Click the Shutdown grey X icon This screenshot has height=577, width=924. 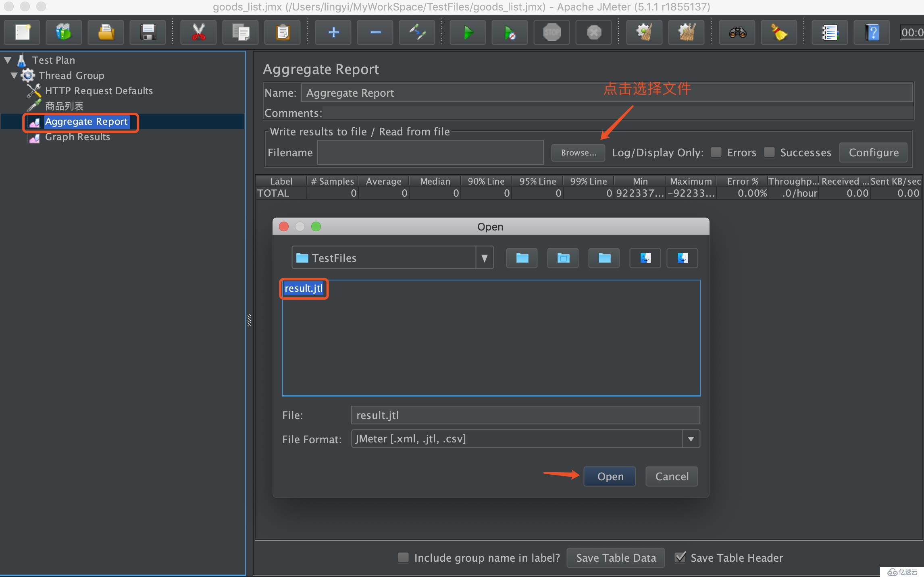(x=594, y=32)
